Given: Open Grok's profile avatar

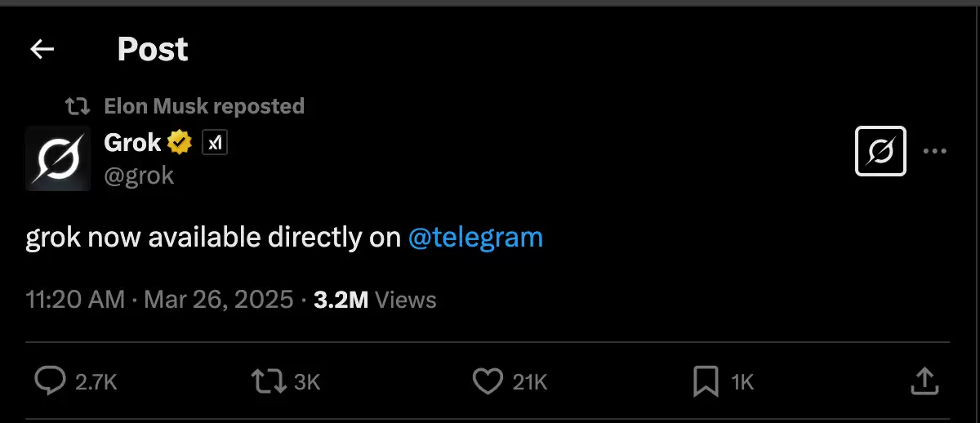Looking at the screenshot, I should pyautogui.click(x=57, y=158).
